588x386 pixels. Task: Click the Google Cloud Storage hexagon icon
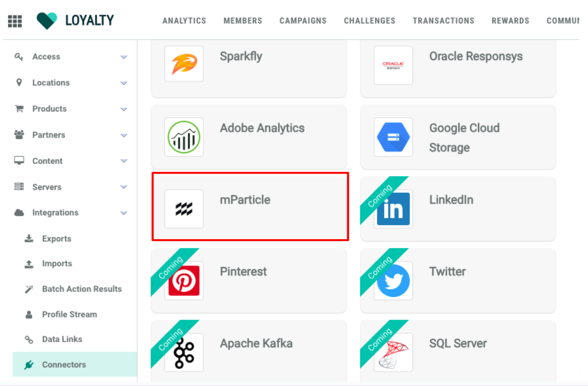(393, 137)
